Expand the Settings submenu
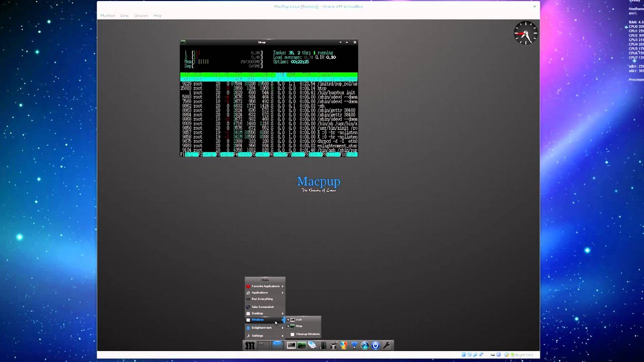Image resolution: width=644 pixels, height=362 pixels. pos(265,335)
